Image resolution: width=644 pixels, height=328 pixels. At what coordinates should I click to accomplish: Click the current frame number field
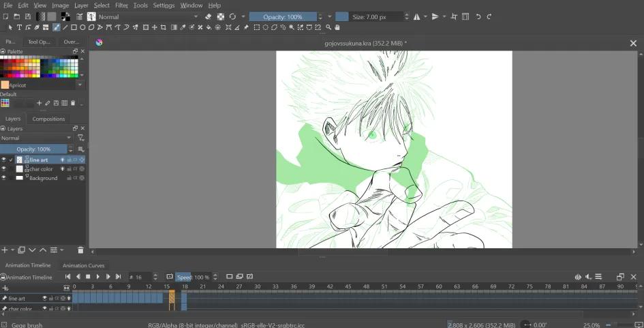140,277
